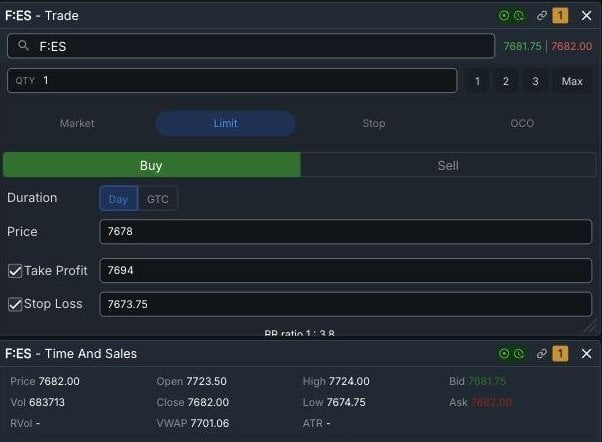602x442 pixels.
Task: Uncheck the Take Profit checkbox
Action: [x=15, y=271]
